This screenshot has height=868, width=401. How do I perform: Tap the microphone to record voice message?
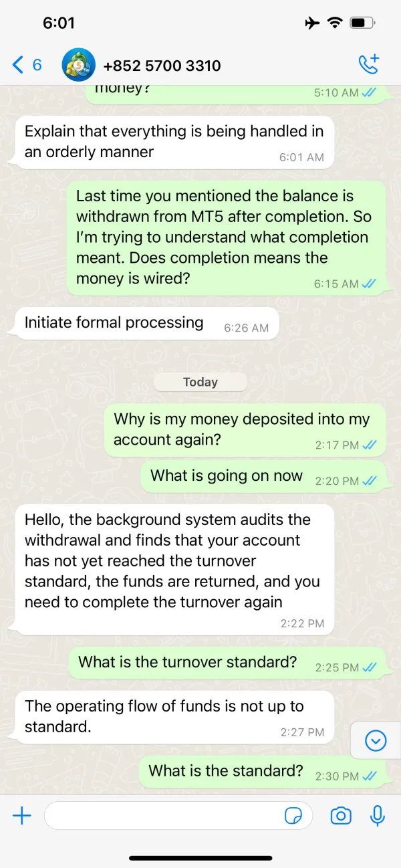point(378,815)
